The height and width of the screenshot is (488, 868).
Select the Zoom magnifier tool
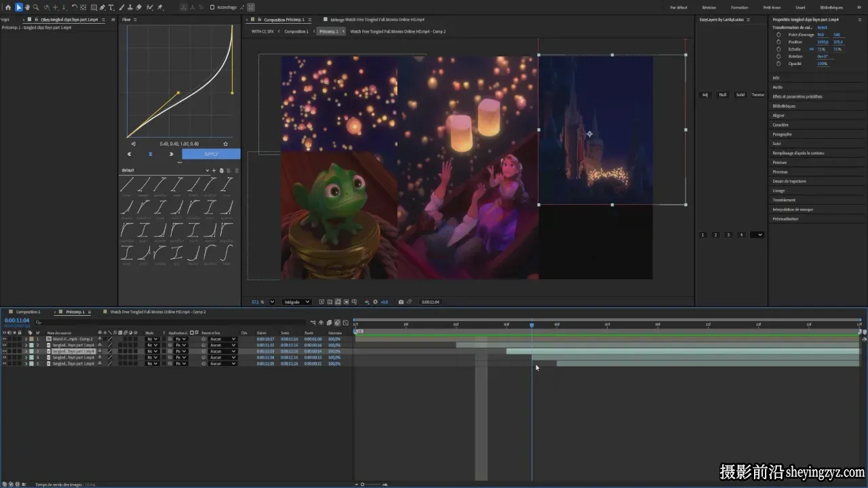(x=37, y=7)
